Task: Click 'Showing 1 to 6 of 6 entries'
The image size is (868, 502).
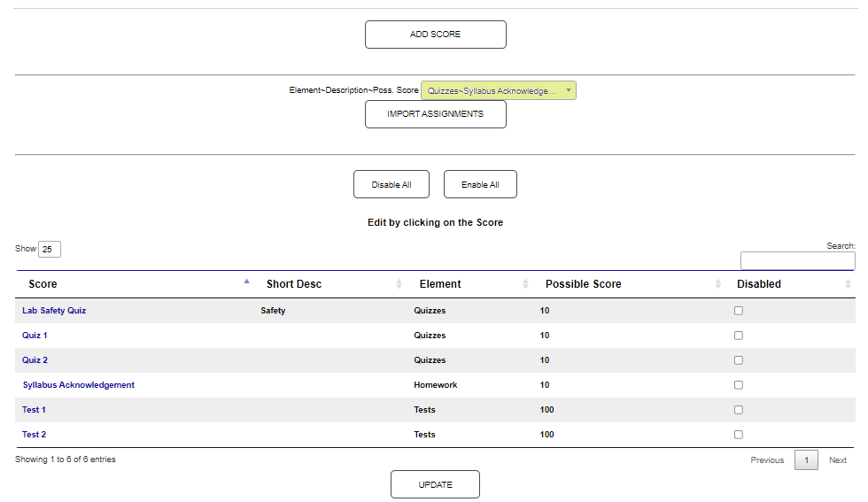Action: [66, 460]
